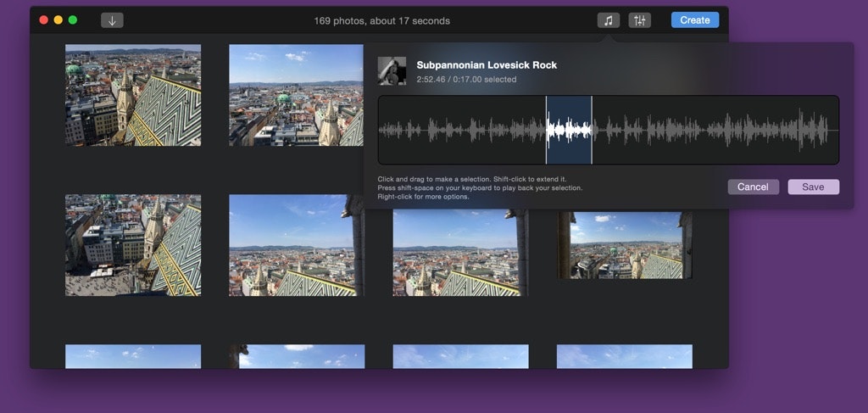Viewport: 868px width, 413px height.
Task: Click the highlighted waveform selection region
Action: (x=569, y=130)
